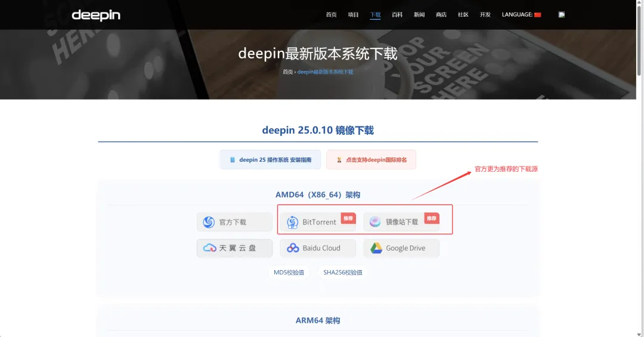Screen dimensions: 644x337
Task: Click 官方下载 download button
Action: tap(234, 222)
